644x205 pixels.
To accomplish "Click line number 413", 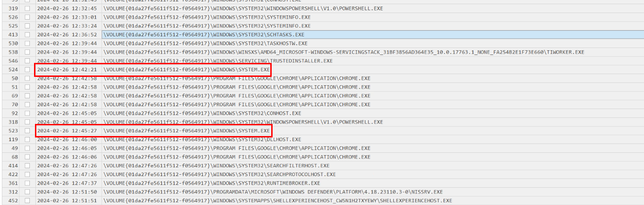I will point(13,34).
